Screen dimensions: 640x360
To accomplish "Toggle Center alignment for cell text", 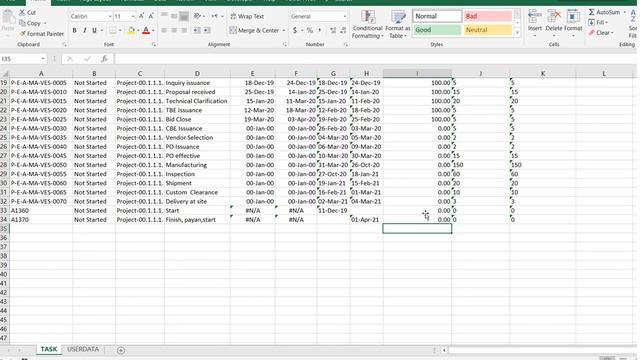I will 174,30.
